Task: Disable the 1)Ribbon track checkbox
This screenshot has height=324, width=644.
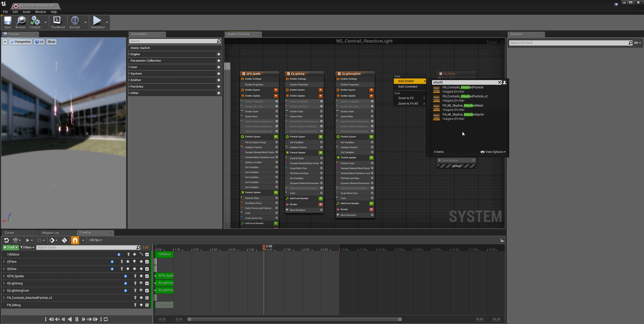Action: [147, 254]
